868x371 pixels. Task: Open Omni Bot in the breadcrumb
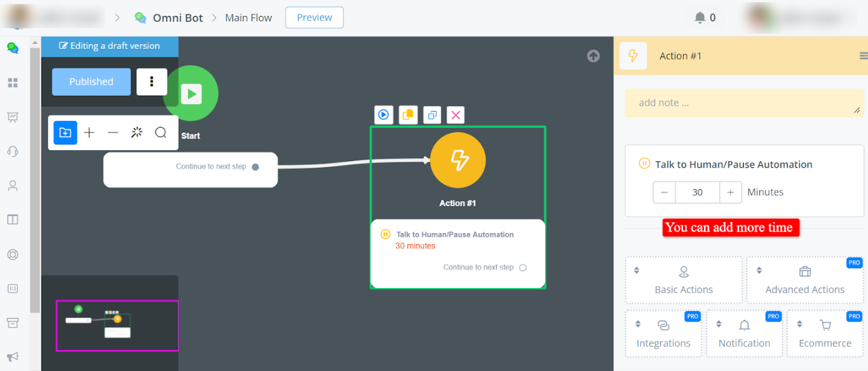tap(177, 18)
